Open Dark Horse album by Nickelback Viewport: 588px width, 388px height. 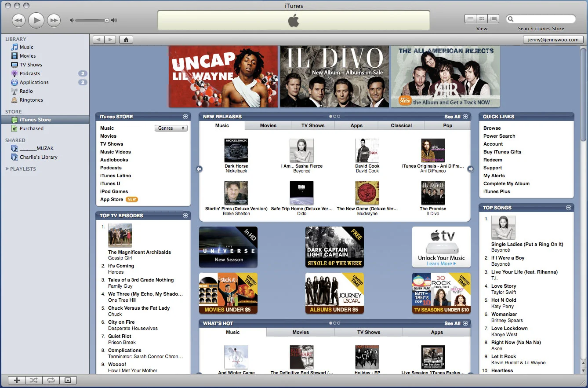236,150
